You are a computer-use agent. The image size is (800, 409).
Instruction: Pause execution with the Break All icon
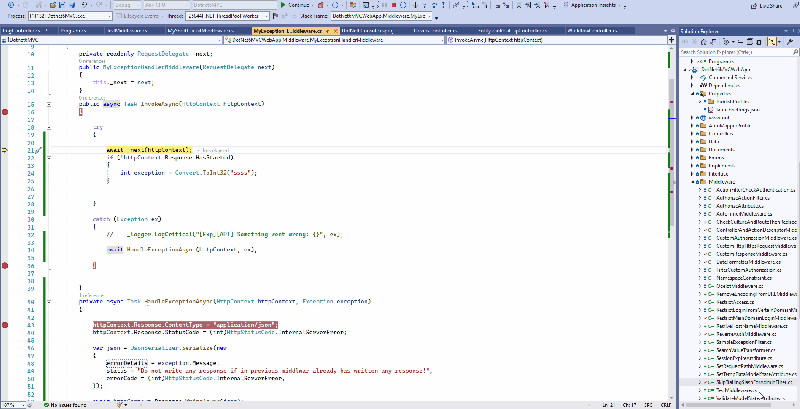(x=384, y=5)
